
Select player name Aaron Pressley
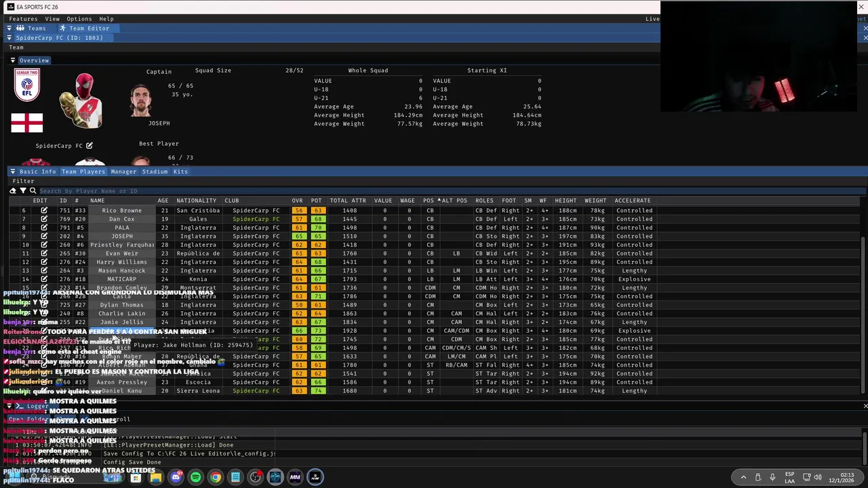point(122,382)
